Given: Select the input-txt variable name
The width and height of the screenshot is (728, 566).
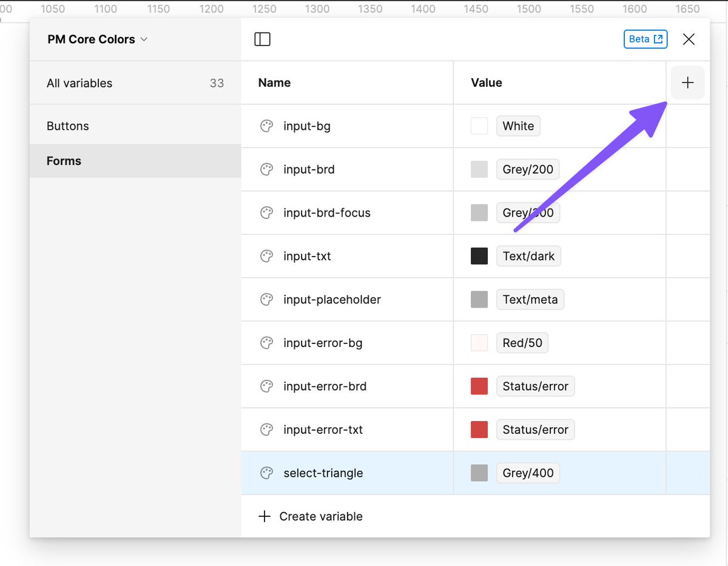Looking at the screenshot, I should [x=307, y=256].
